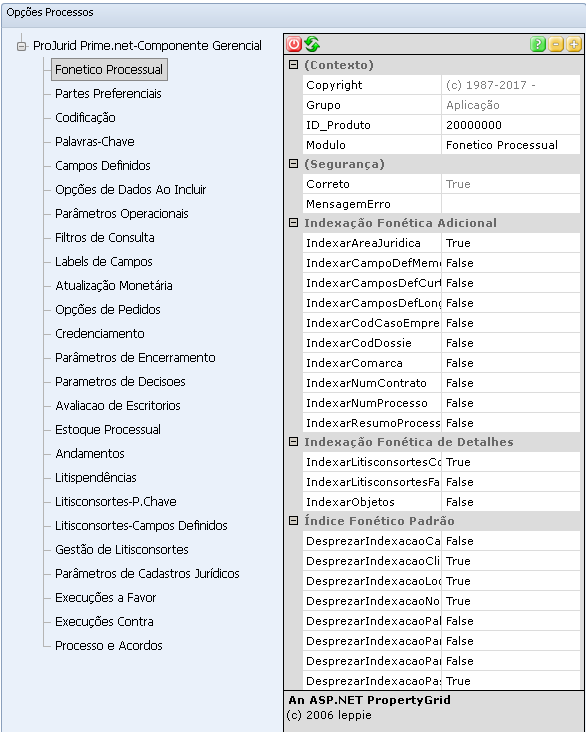Open Codificação option

tap(85, 118)
